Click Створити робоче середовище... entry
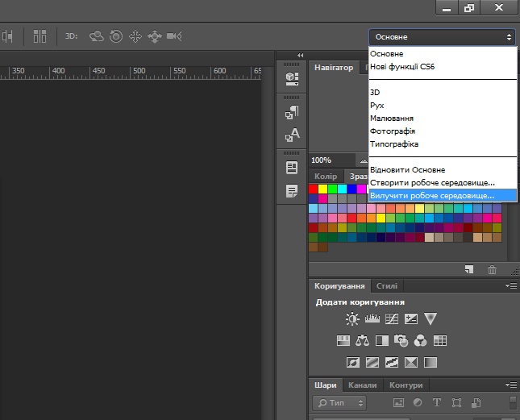This screenshot has height=420, width=520. pos(443,183)
